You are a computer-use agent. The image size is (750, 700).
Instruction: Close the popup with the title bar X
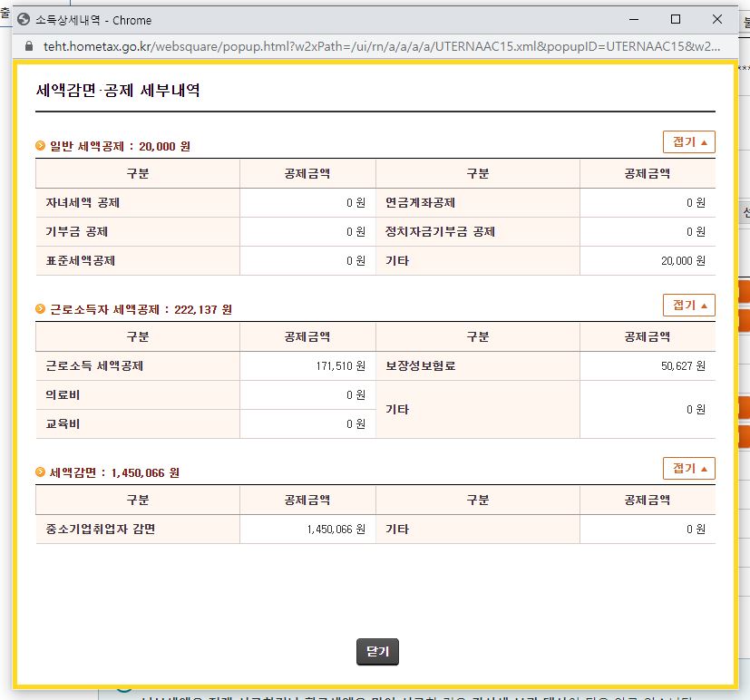(x=717, y=20)
